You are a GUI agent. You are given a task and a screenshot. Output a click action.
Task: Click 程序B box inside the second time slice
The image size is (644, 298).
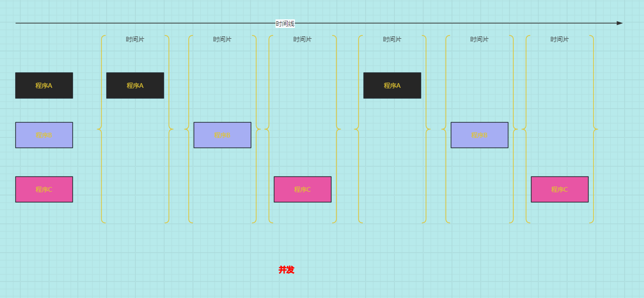click(x=222, y=135)
